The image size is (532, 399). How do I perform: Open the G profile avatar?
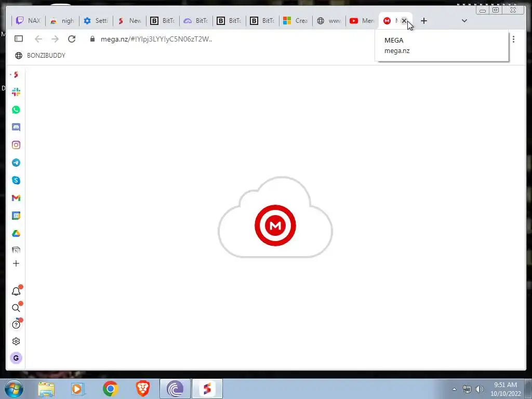pyautogui.click(x=16, y=358)
